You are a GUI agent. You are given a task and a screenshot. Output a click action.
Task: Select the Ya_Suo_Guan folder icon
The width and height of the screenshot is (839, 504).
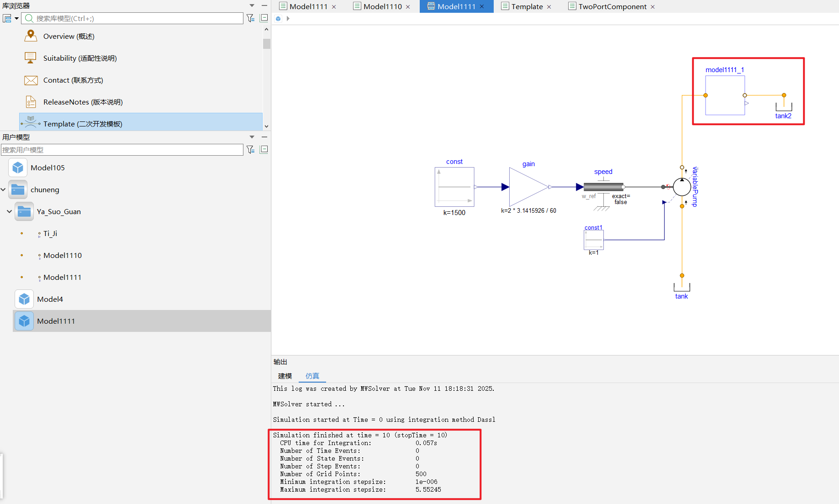(24, 211)
